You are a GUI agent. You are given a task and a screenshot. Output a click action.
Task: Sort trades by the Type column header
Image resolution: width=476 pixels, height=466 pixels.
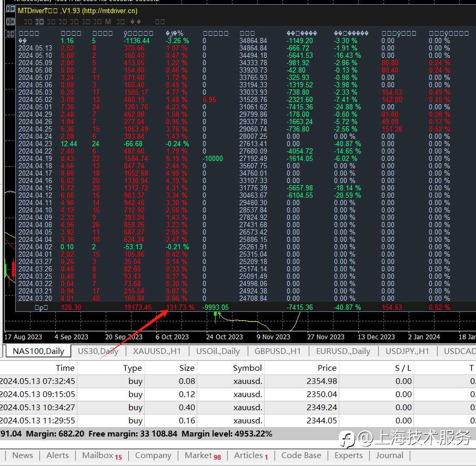point(133,368)
